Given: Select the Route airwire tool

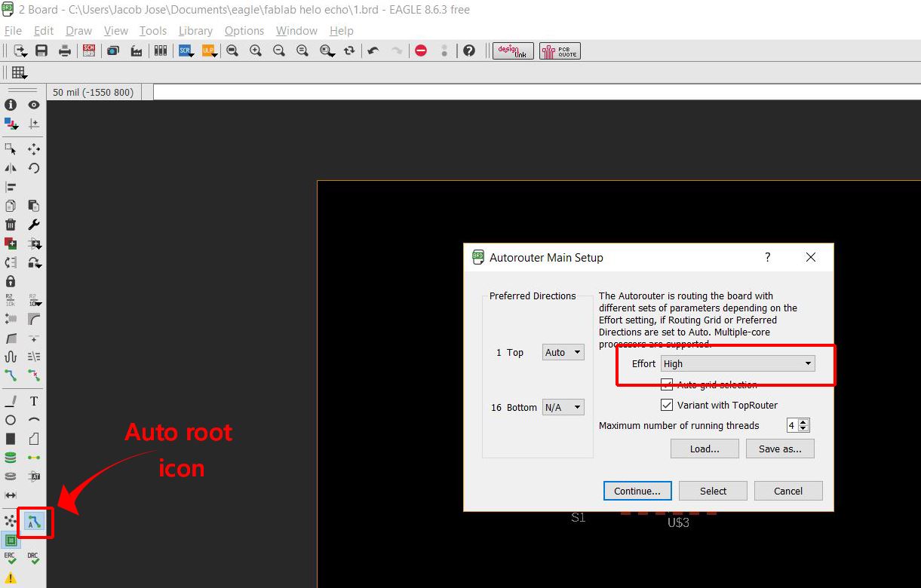Looking at the screenshot, I should click(11, 375).
